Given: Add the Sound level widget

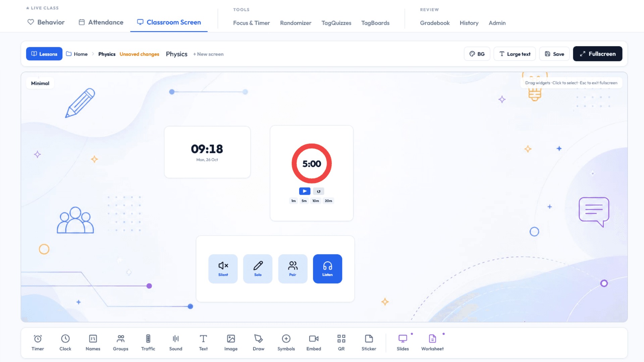Looking at the screenshot, I should (x=176, y=343).
